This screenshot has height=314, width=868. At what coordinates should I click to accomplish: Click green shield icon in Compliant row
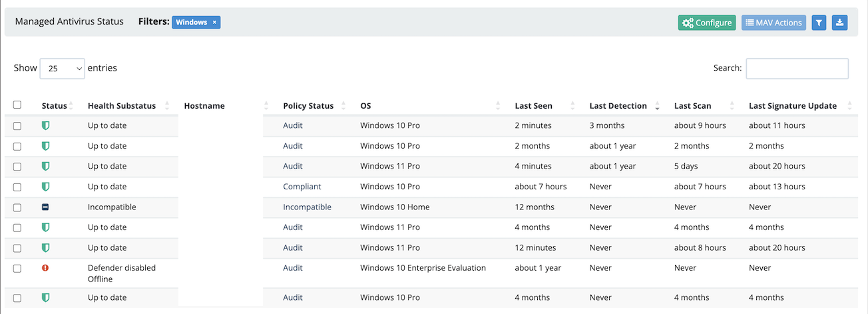pos(45,187)
